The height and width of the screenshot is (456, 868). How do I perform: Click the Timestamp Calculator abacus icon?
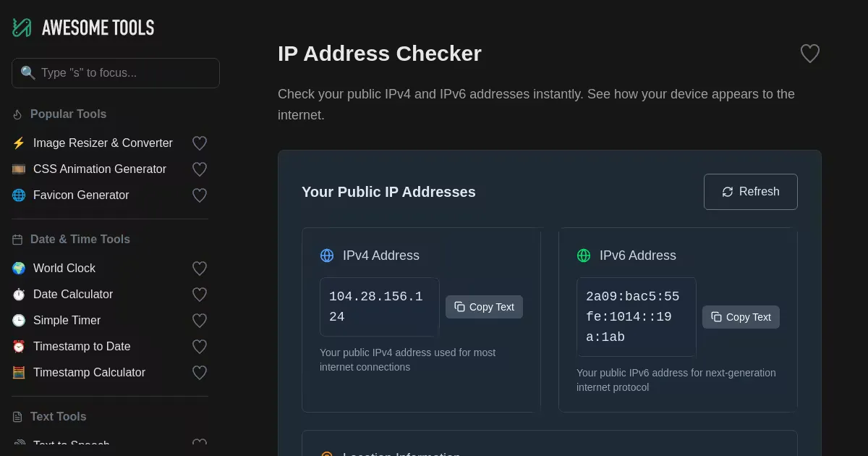click(19, 373)
